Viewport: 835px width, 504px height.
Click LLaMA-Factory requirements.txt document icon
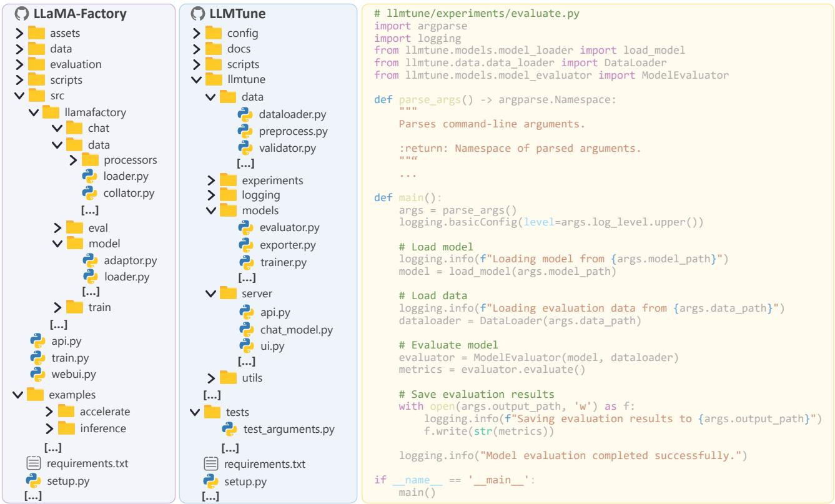pyautogui.click(x=33, y=463)
